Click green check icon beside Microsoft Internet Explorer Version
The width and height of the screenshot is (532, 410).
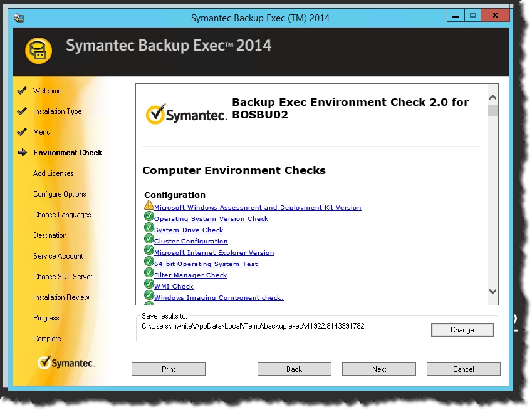(149, 250)
